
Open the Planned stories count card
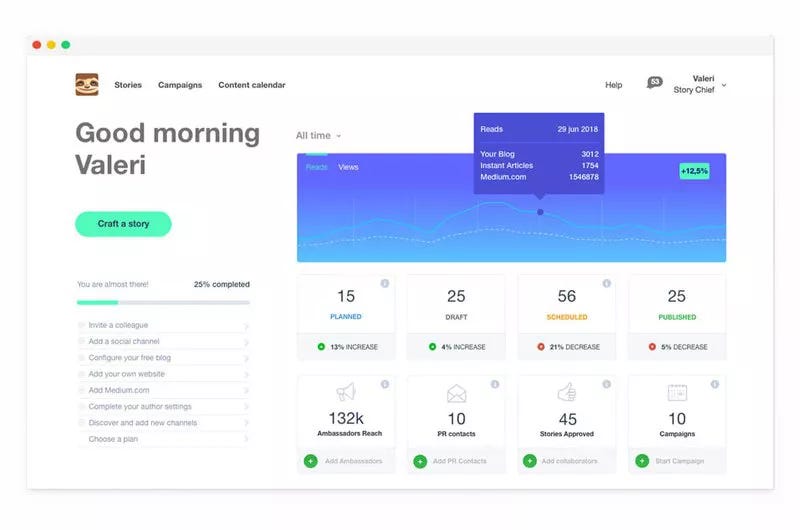pos(346,317)
